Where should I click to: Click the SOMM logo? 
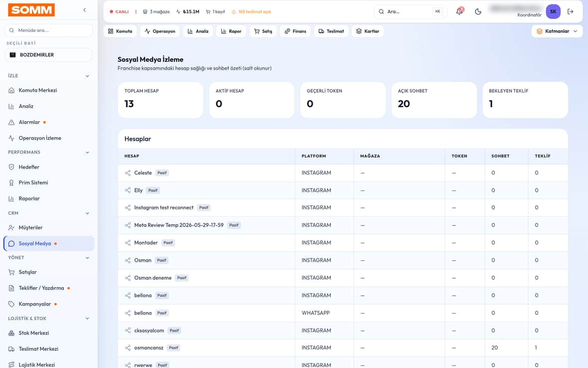click(31, 10)
